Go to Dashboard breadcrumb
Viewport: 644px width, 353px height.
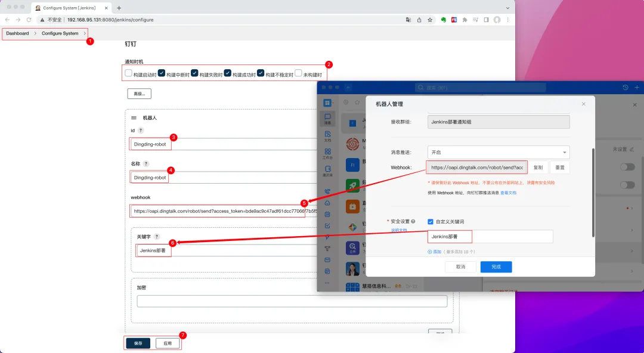coord(18,33)
